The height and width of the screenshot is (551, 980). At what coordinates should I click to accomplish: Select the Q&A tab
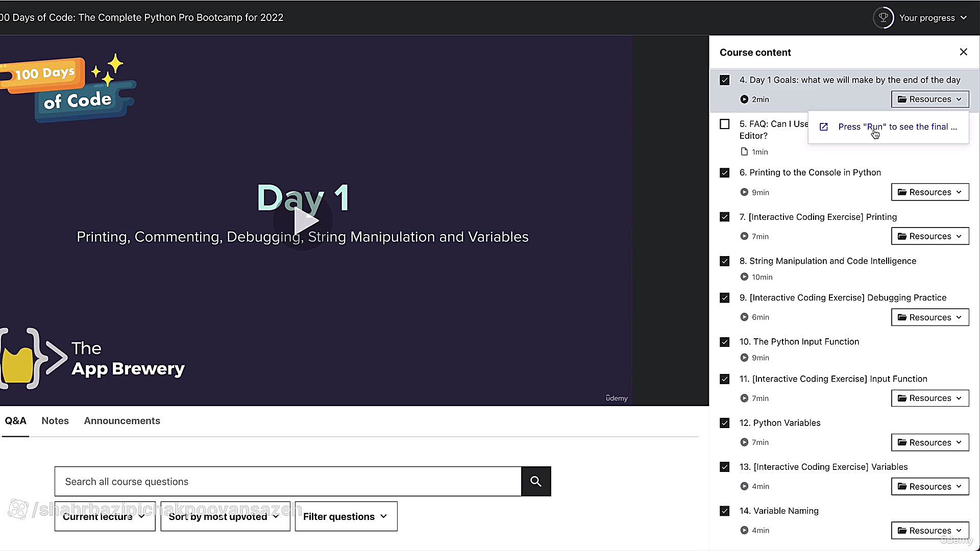tap(15, 421)
